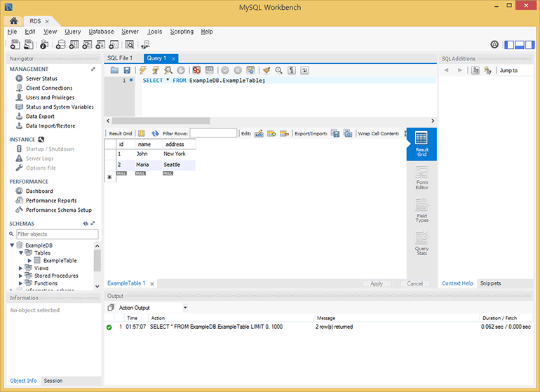This screenshot has width=540, height=392.
Task: Open the Form Editor result view
Action: point(421,177)
